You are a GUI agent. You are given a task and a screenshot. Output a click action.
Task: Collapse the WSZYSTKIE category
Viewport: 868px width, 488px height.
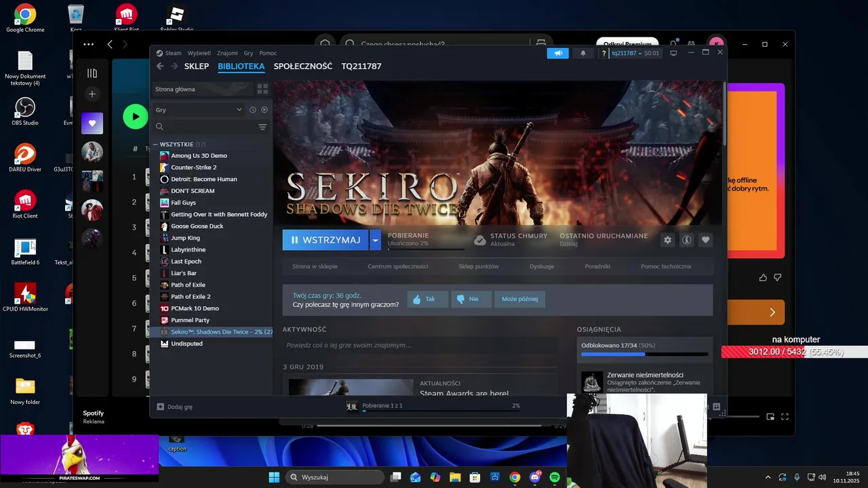(155, 144)
